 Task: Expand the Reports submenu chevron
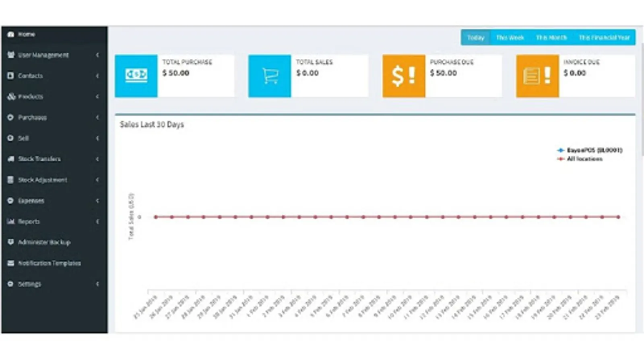click(97, 221)
